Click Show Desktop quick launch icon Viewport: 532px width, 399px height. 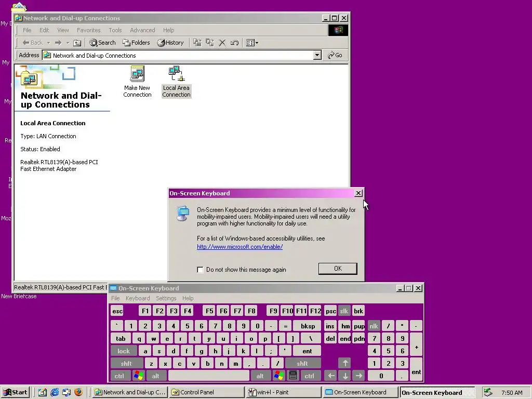pyautogui.click(x=42, y=392)
